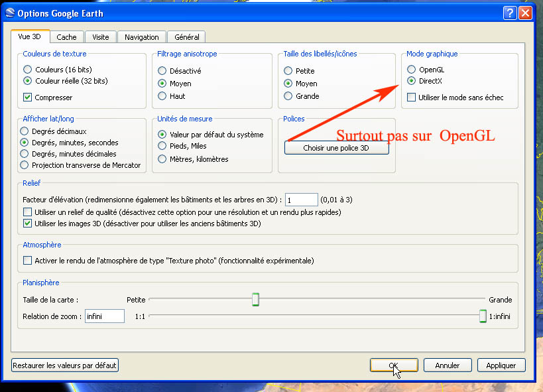543x392 pixels.
Task: Enable Utiliser un relief de qualité
Action: [27, 212]
